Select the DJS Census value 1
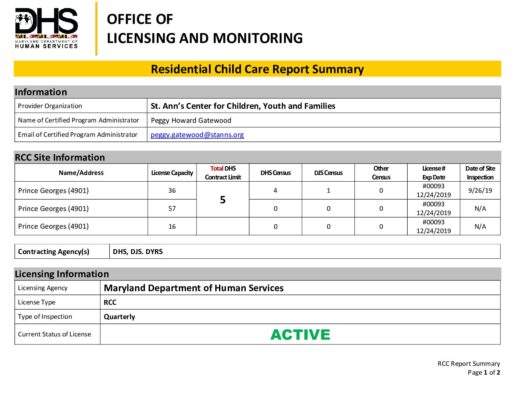This screenshot has width=518, height=400. [328, 191]
